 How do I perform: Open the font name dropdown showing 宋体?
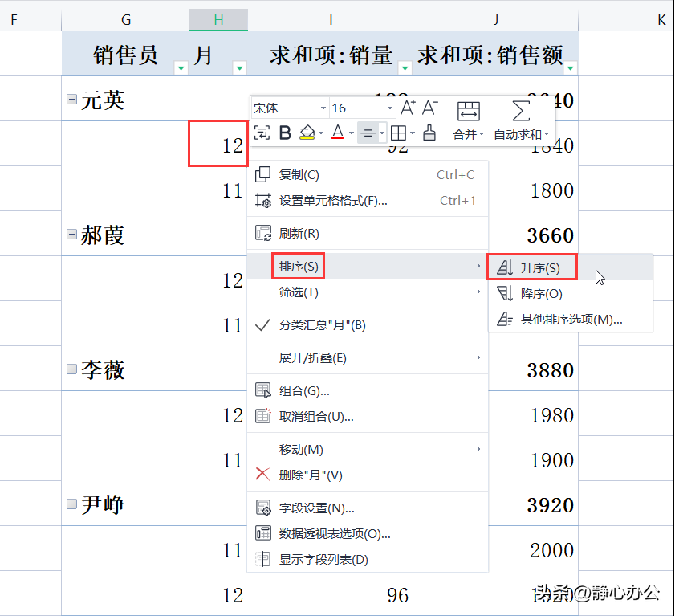323,108
